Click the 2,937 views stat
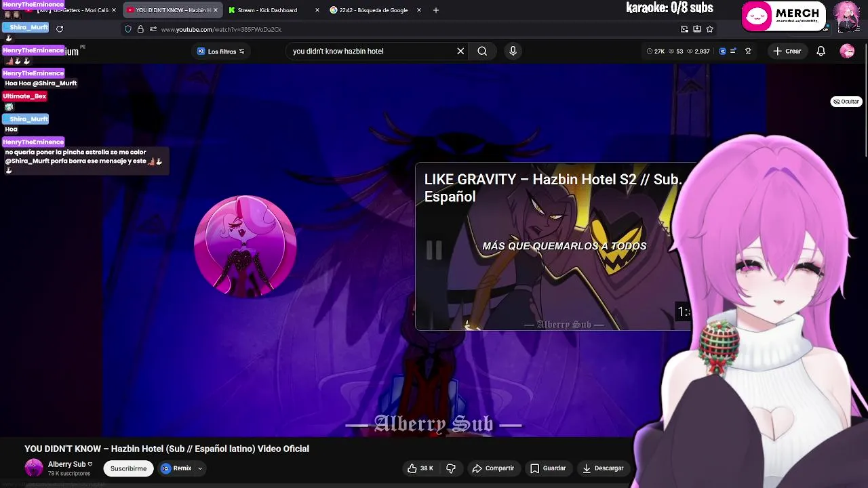868x488 pixels. point(698,52)
